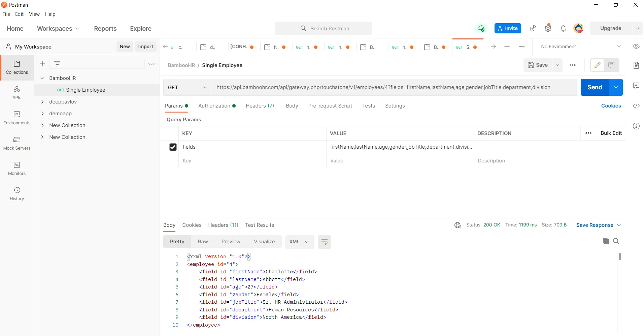Open Collections in the sidebar
The height and width of the screenshot is (336, 644).
[x=17, y=67]
